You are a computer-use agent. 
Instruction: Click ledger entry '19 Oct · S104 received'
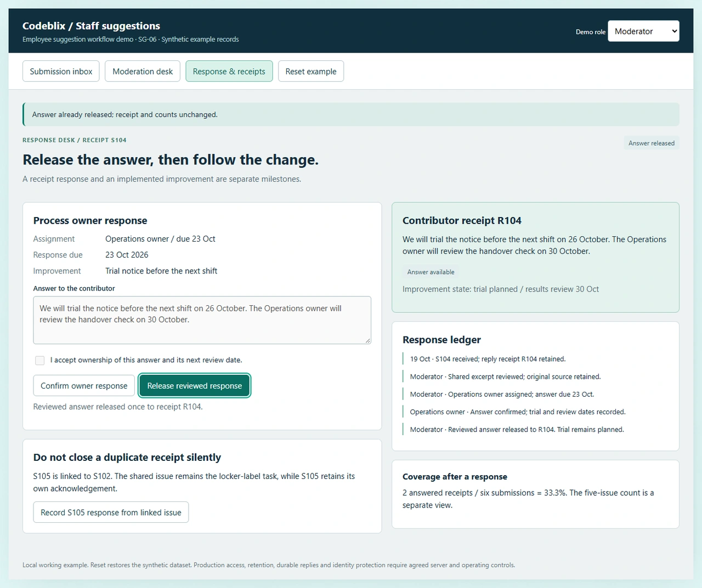click(488, 359)
